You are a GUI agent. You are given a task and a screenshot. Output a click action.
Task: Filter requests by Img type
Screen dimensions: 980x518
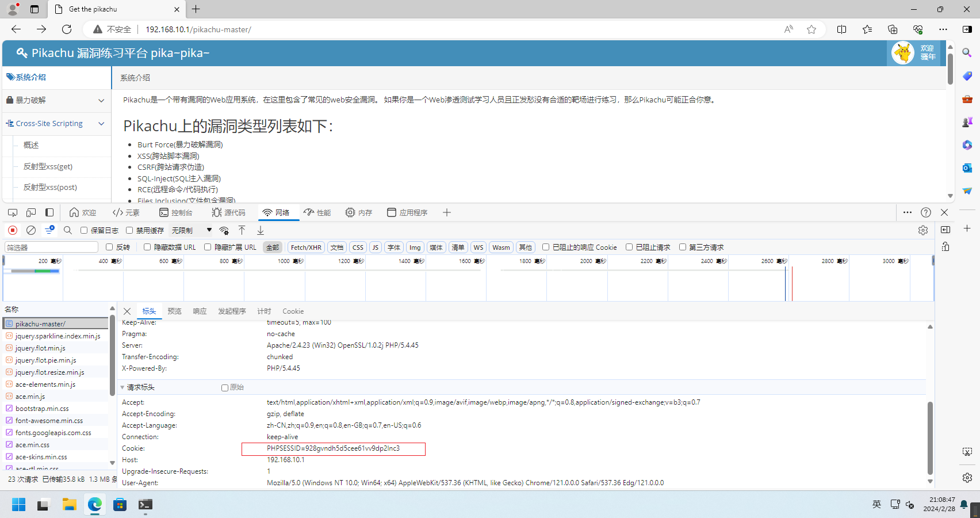click(x=415, y=247)
